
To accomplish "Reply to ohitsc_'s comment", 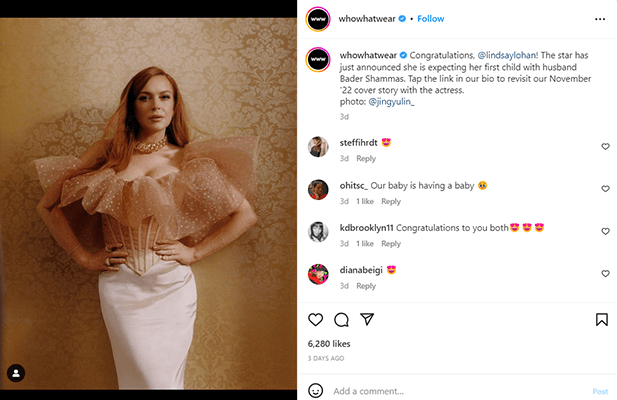I will tap(391, 201).
